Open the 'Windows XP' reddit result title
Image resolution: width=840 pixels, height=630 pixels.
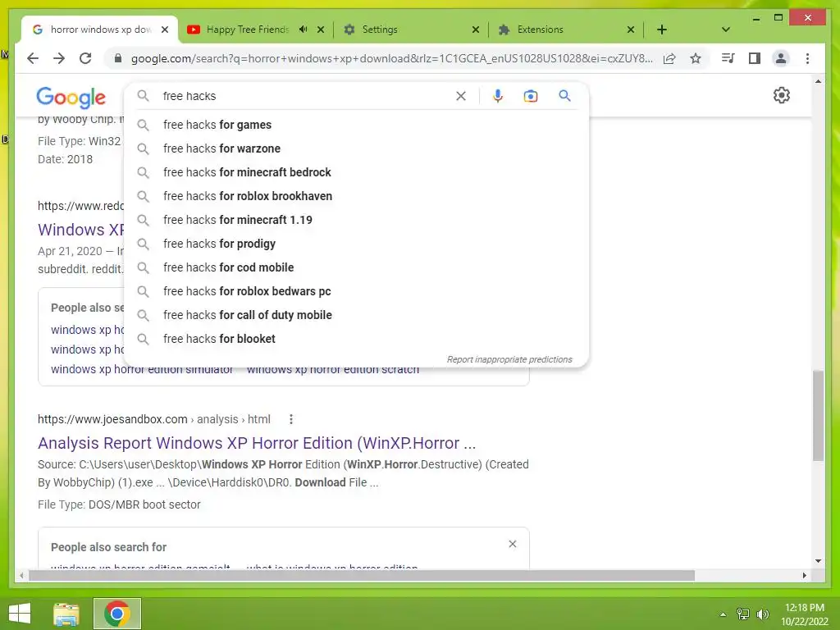click(81, 230)
